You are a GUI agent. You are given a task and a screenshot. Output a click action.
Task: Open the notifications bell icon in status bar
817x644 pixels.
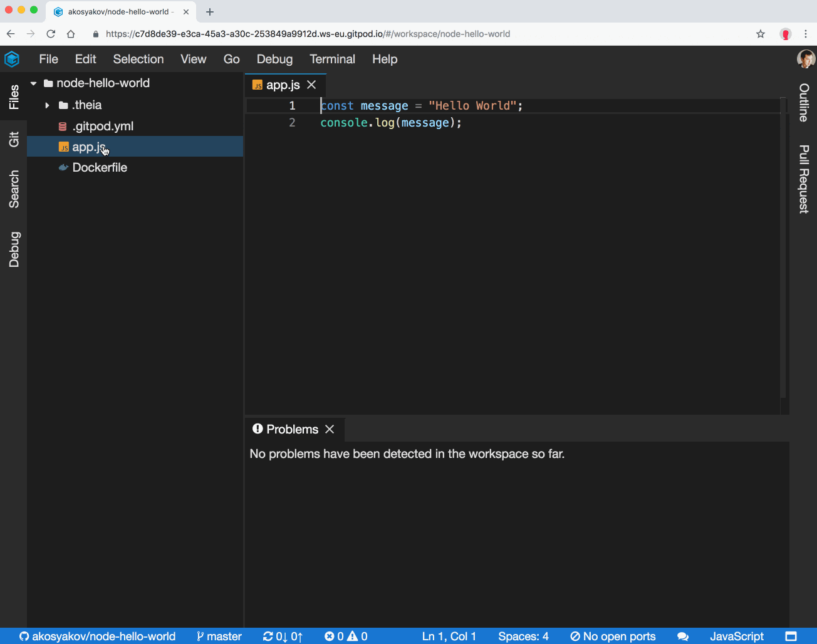tap(682, 636)
